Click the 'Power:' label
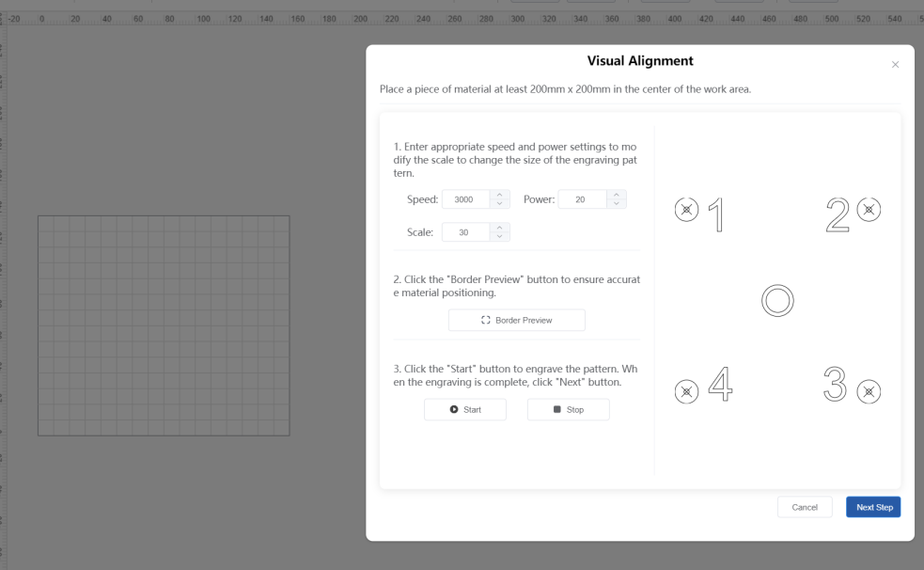Viewport: 924px width, 570px height. (x=540, y=199)
